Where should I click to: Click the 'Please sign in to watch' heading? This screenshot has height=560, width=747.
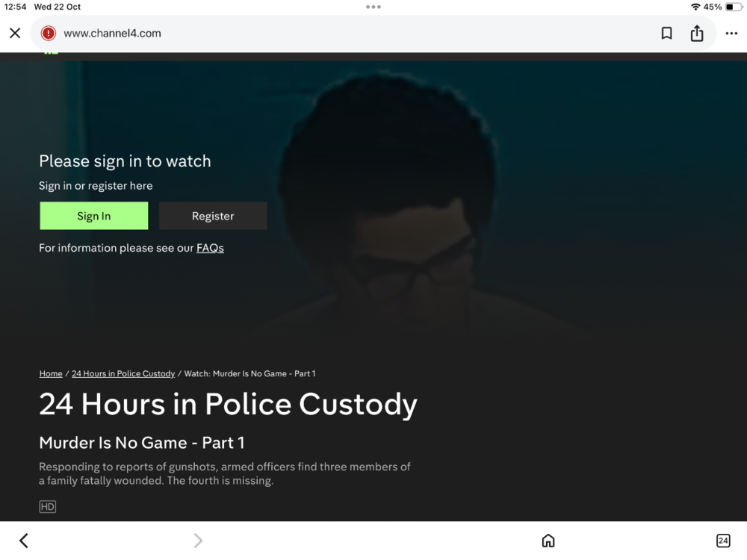125,161
